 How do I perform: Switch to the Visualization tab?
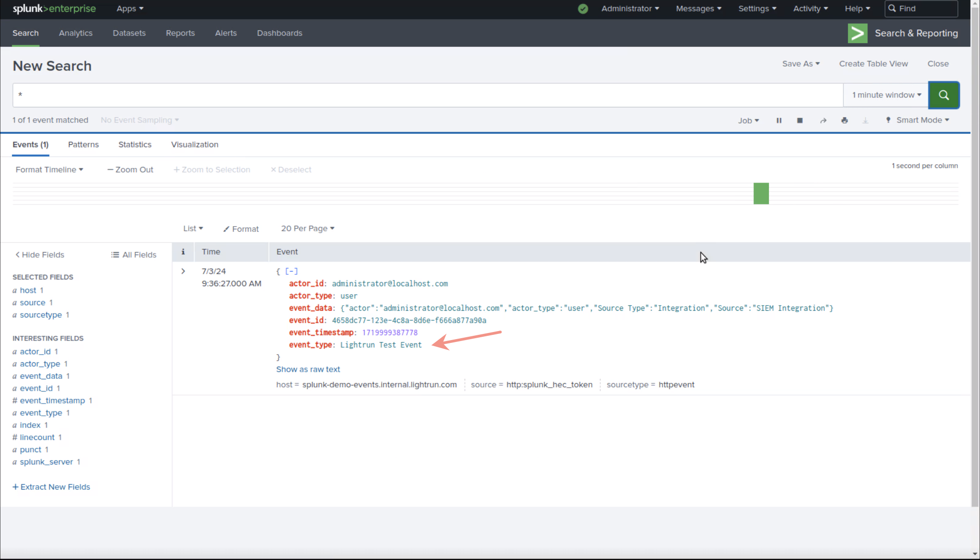coord(194,144)
